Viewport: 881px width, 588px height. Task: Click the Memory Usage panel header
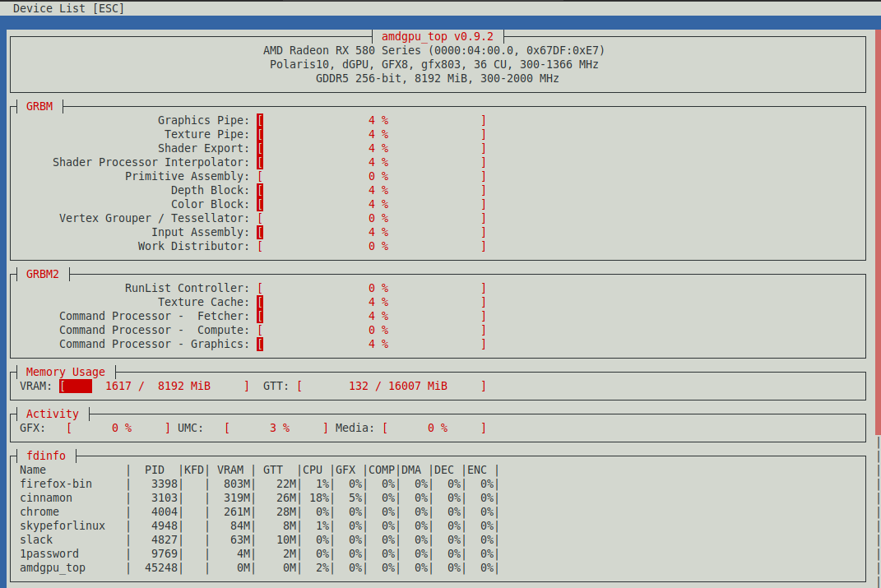tap(66, 372)
